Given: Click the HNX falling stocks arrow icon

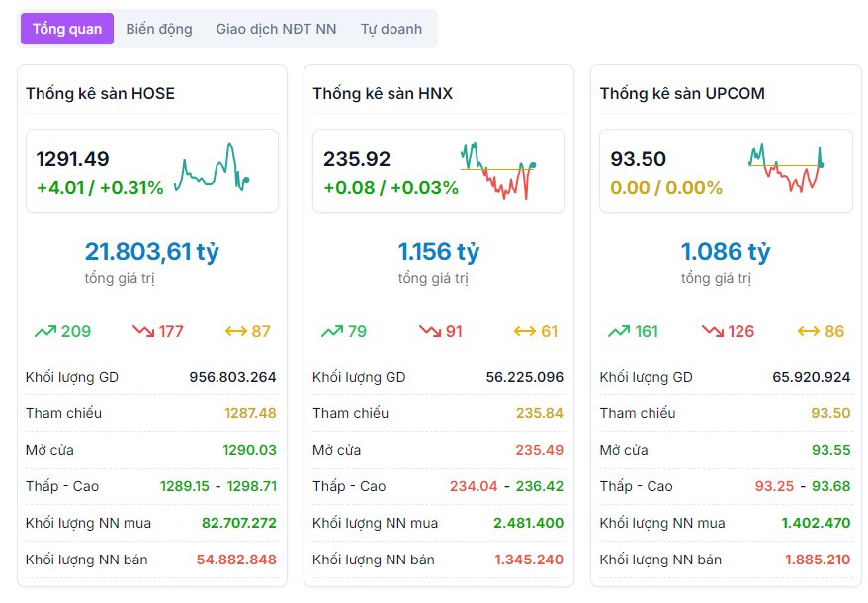Looking at the screenshot, I should (x=429, y=332).
